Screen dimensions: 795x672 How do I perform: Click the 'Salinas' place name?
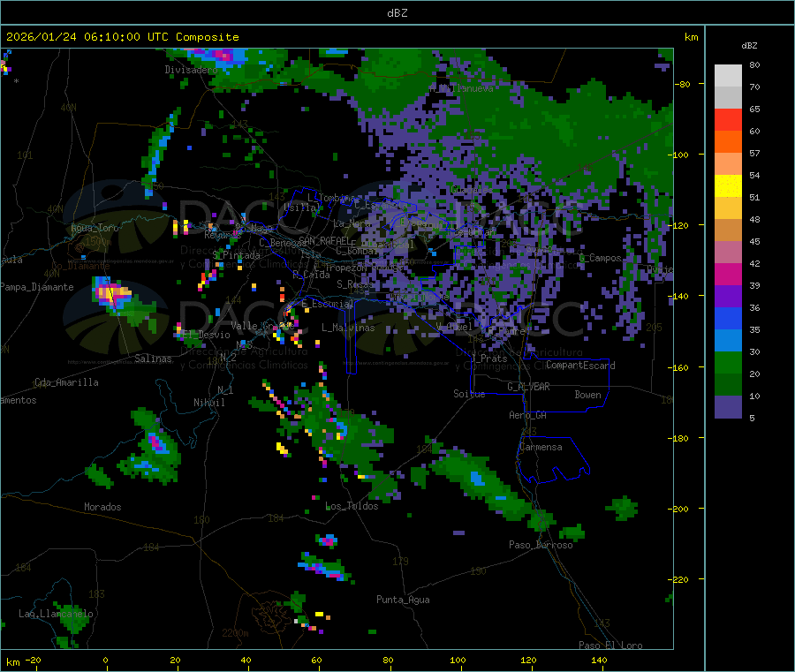pyautogui.click(x=153, y=359)
